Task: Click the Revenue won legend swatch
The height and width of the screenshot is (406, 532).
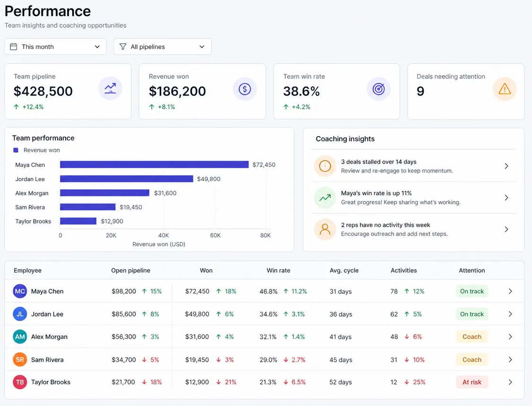Action: coord(16,150)
